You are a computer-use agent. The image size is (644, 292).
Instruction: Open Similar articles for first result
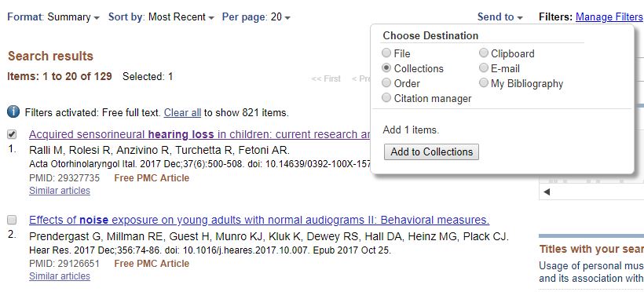(x=60, y=191)
